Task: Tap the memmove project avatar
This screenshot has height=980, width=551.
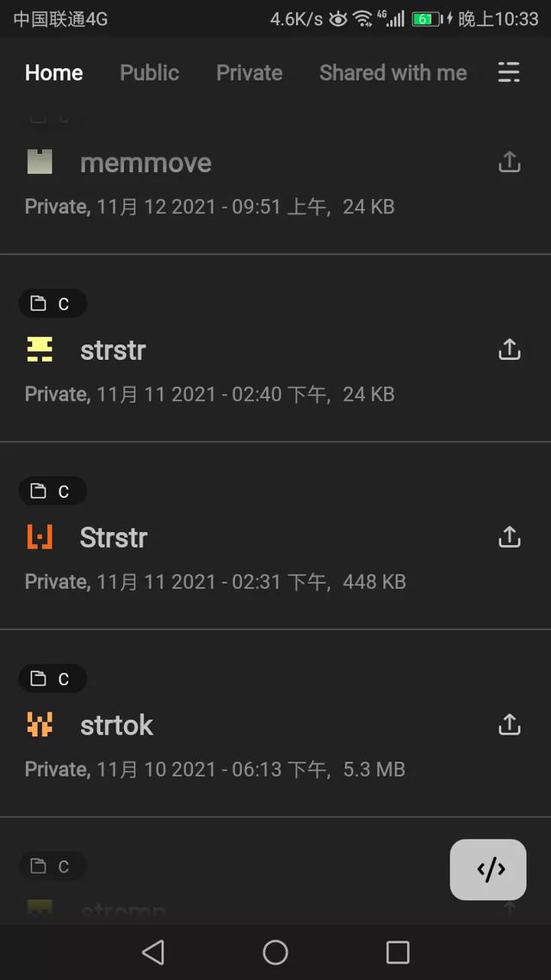Action: point(40,163)
